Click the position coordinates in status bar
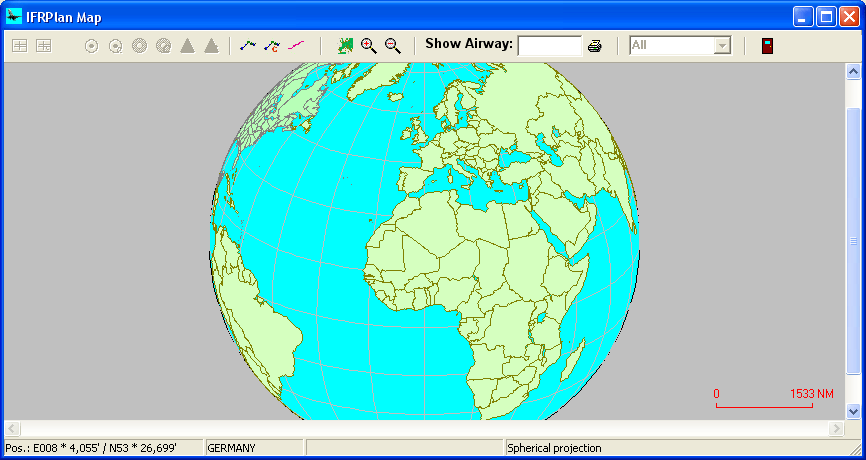866x460 pixels. coord(91,448)
